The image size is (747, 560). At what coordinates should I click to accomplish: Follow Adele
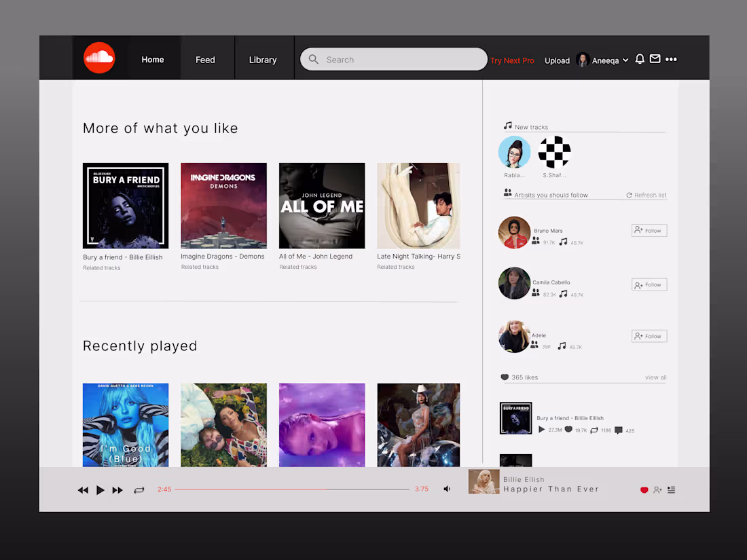(649, 336)
